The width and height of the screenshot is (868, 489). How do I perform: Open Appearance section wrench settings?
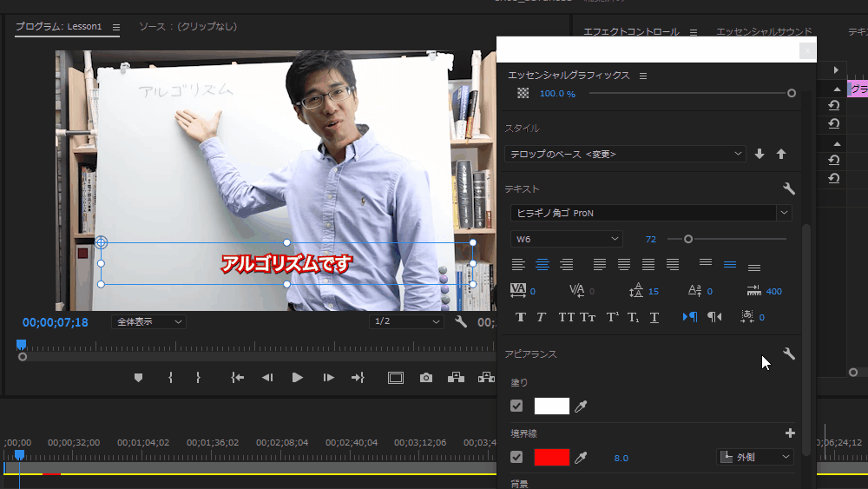coord(789,354)
